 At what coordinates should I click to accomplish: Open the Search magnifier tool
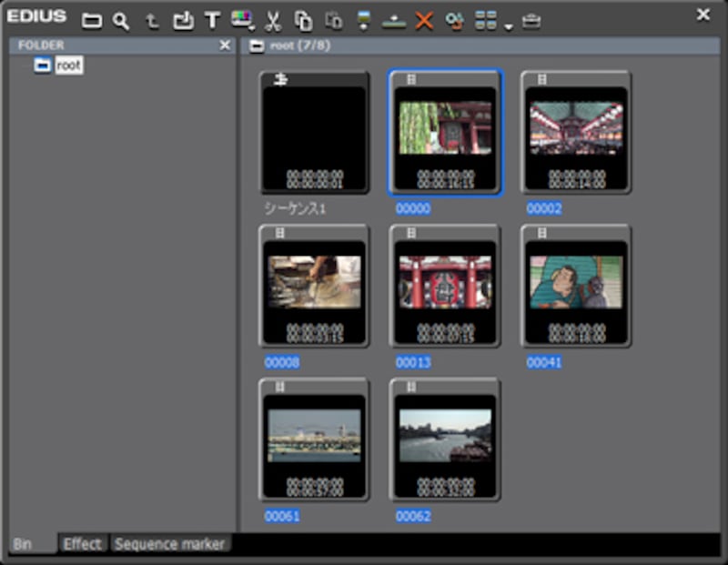pyautogui.click(x=121, y=20)
